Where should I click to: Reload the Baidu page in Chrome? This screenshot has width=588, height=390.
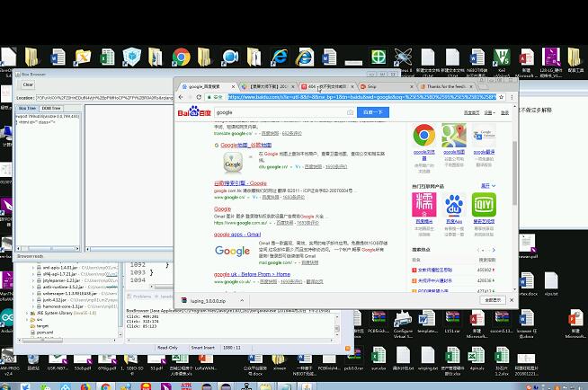click(x=199, y=97)
